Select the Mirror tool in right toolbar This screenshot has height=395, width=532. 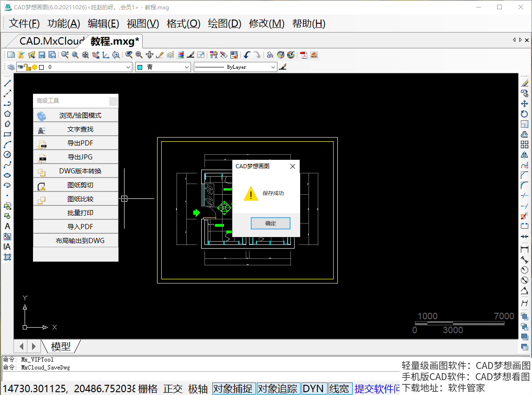525,155
